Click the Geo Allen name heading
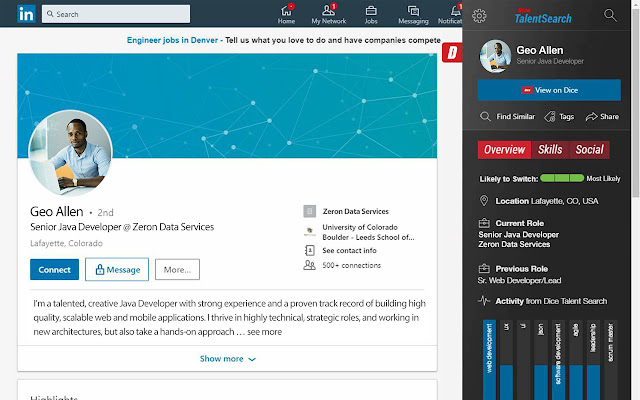The image size is (640, 400). click(x=57, y=212)
